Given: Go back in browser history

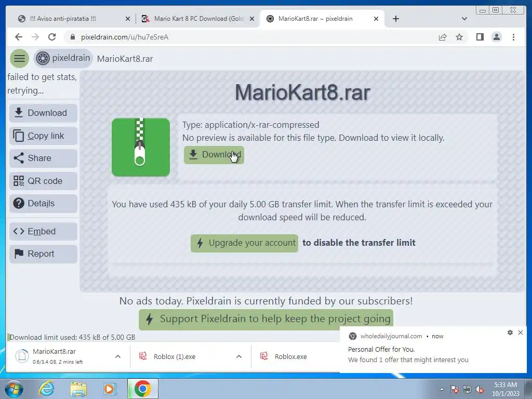Looking at the screenshot, I should pyautogui.click(x=19, y=37).
